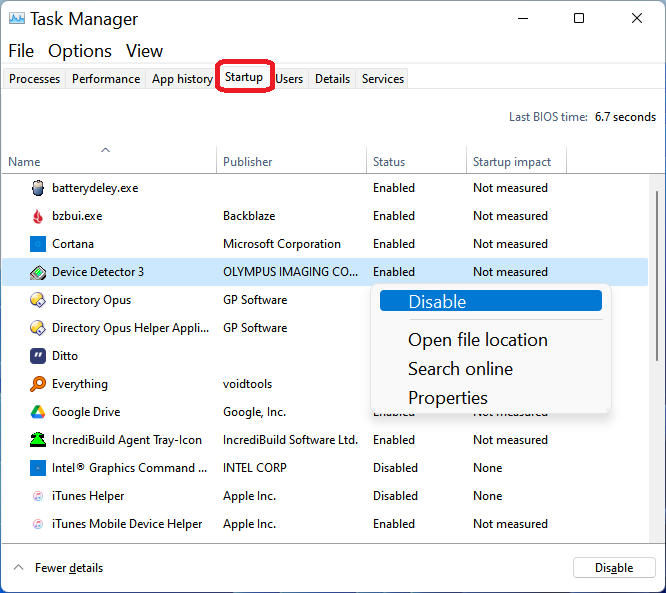666x593 pixels.
Task: Select the bzbui.exe entry name
Action: (77, 216)
